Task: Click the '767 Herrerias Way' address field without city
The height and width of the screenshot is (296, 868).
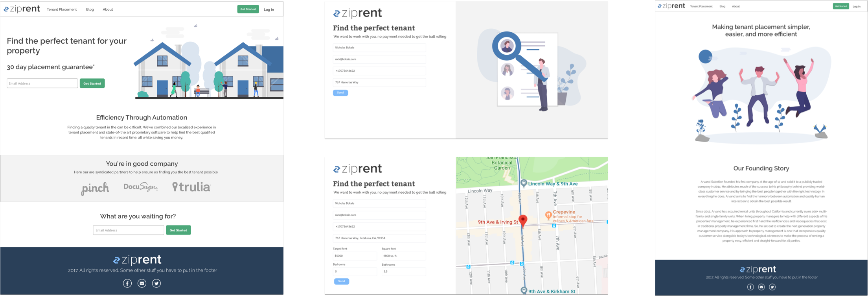Action: 379,83
